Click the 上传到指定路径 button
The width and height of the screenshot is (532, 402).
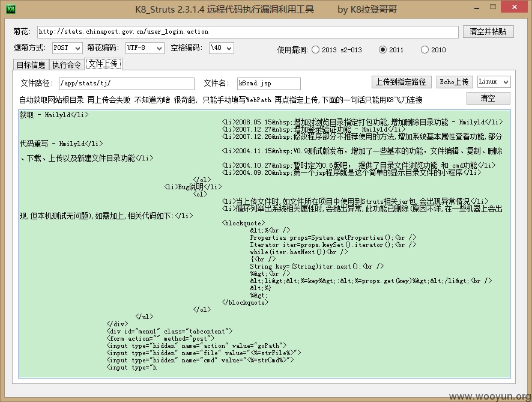[x=401, y=82]
